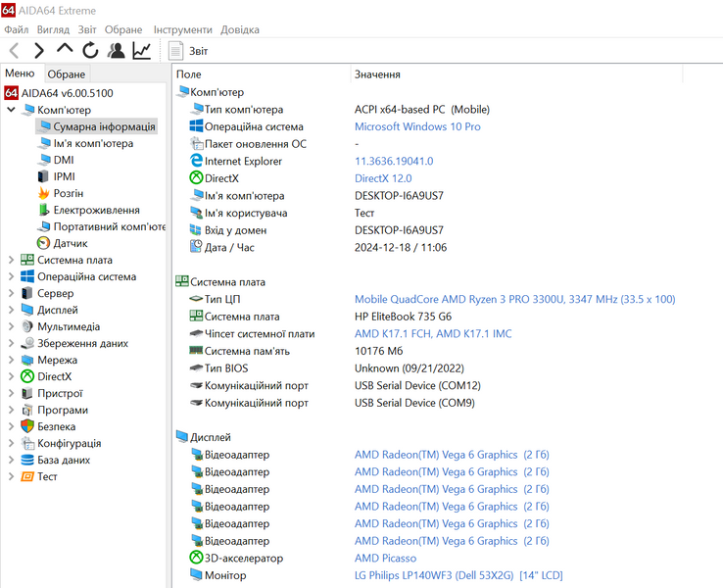Click the Мультимедіа speaker icon
The width and height of the screenshot is (723, 588).
[27, 326]
